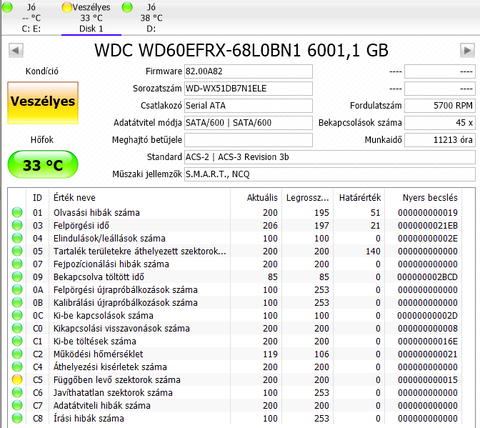Select the Disk 1 tab
Screen dimensions: 480x428
pos(91,17)
